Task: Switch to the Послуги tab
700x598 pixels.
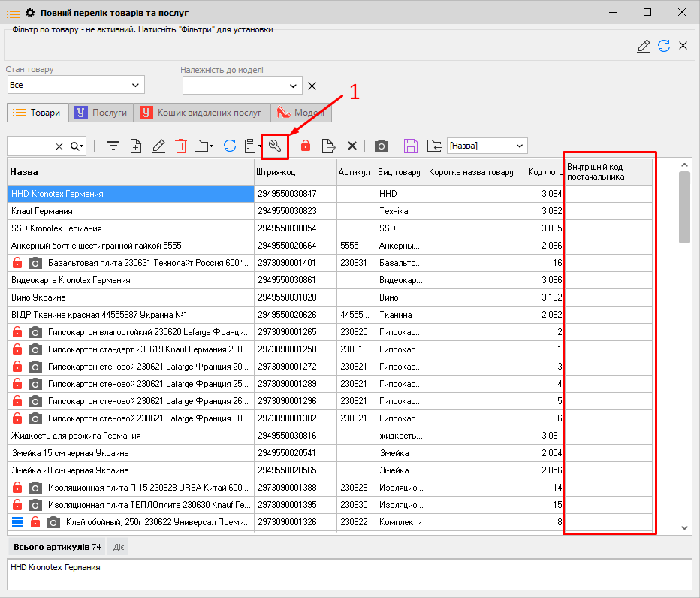Action: 101,113
